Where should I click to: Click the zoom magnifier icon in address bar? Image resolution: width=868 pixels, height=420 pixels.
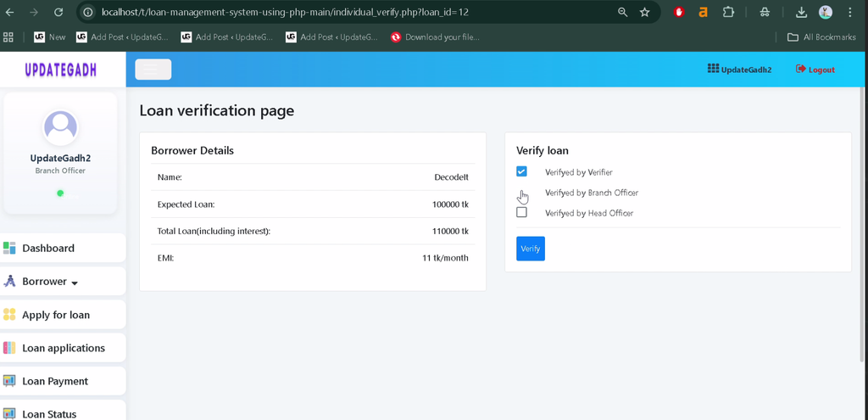[x=623, y=12]
